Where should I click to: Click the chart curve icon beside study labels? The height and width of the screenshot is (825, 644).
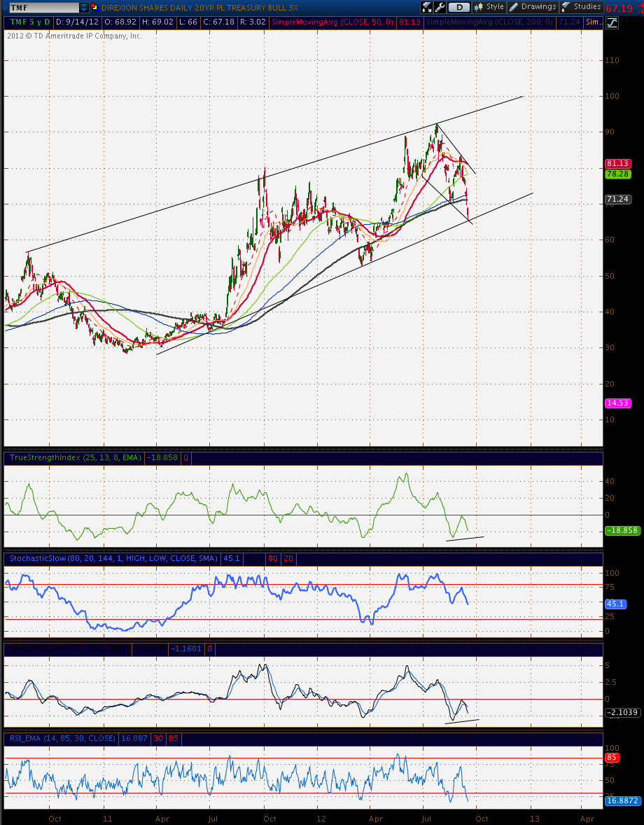[612, 22]
